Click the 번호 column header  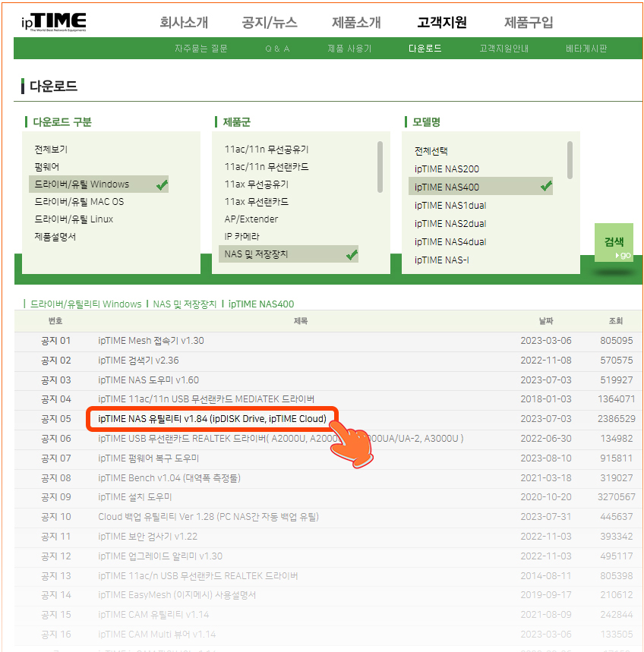[x=55, y=321]
